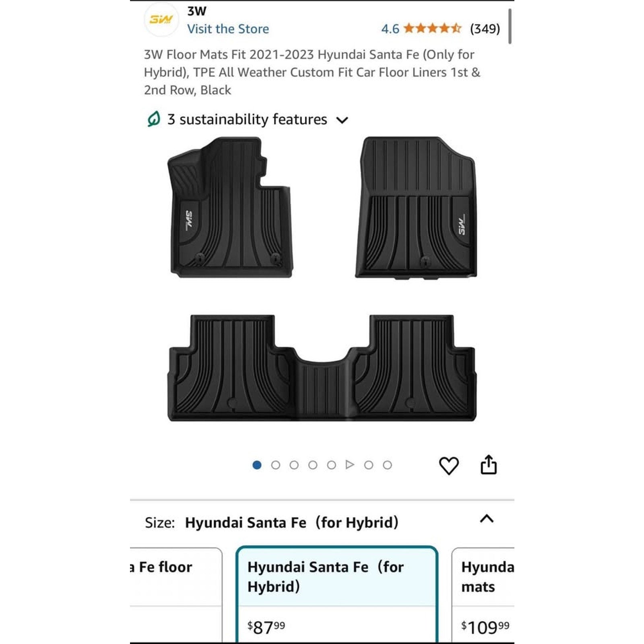Tap the green sustainability leaf icon

pyautogui.click(x=154, y=120)
